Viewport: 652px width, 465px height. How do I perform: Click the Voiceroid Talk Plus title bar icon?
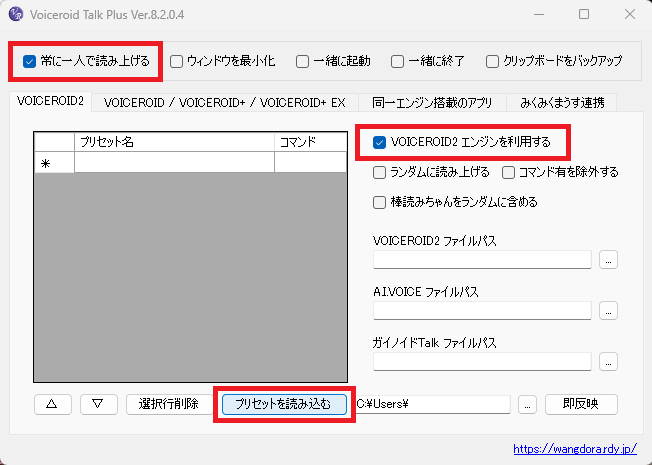16,15
